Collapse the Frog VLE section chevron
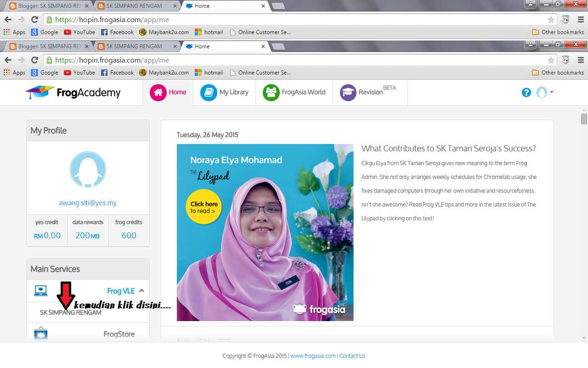Viewport: 588px width, 368px height. (141, 291)
